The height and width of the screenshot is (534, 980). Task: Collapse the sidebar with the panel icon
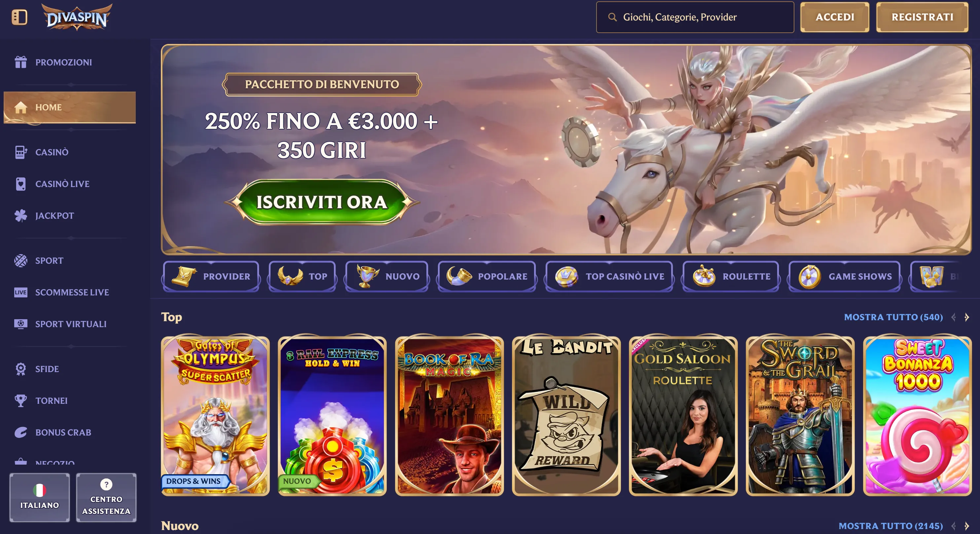[x=19, y=17]
